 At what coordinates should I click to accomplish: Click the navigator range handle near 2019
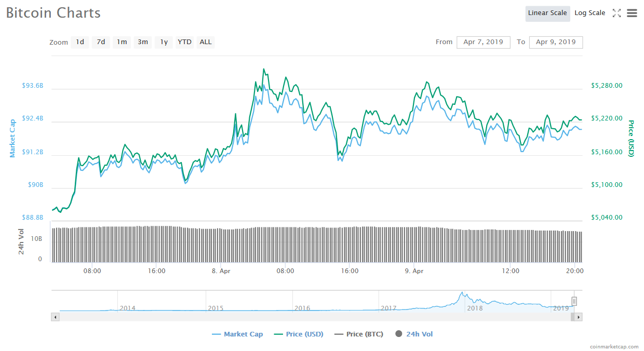[x=574, y=301]
